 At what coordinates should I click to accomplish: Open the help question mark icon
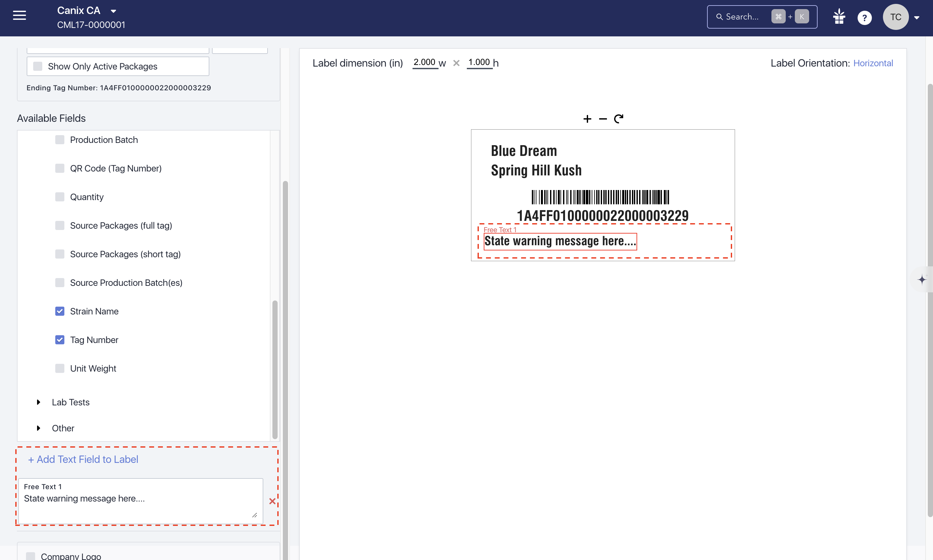click(864, 17)
